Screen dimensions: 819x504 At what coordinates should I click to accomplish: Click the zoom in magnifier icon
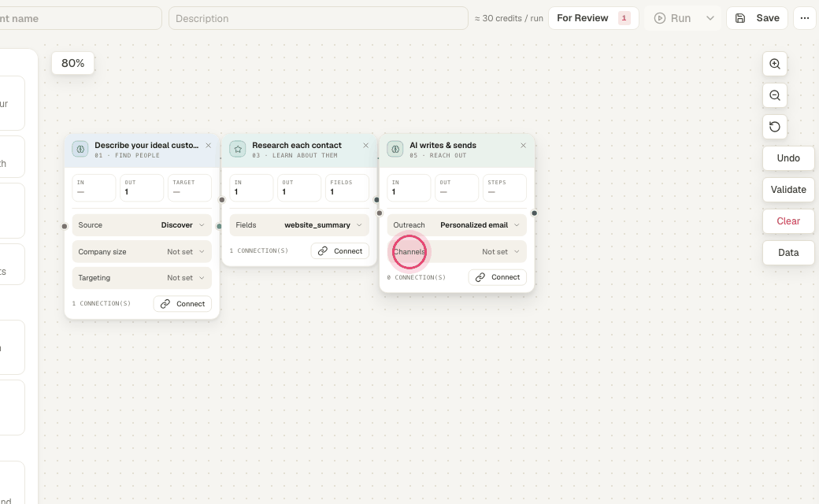775,64
